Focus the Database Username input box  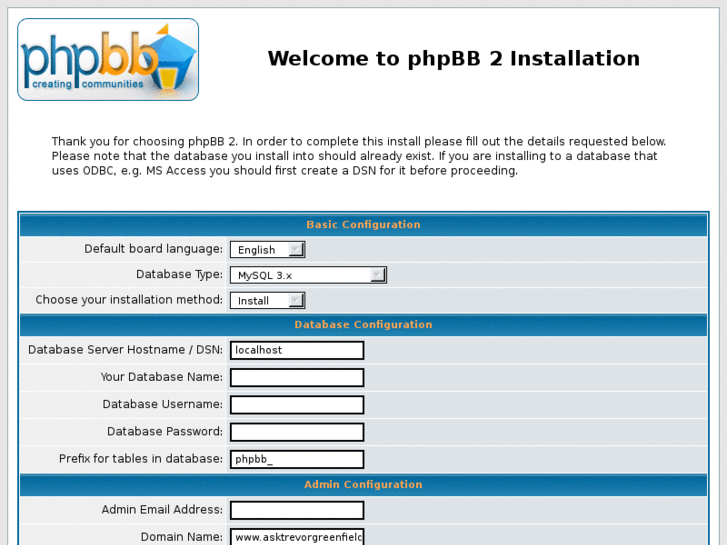(297, 404)
